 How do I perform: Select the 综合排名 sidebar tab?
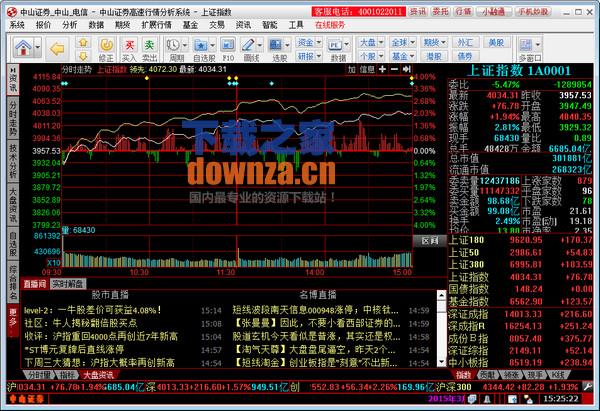pos(13,282)
